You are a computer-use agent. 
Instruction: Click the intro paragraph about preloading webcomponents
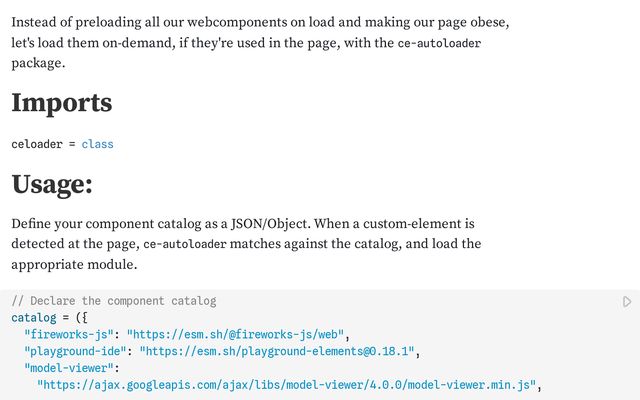[260, 22]
